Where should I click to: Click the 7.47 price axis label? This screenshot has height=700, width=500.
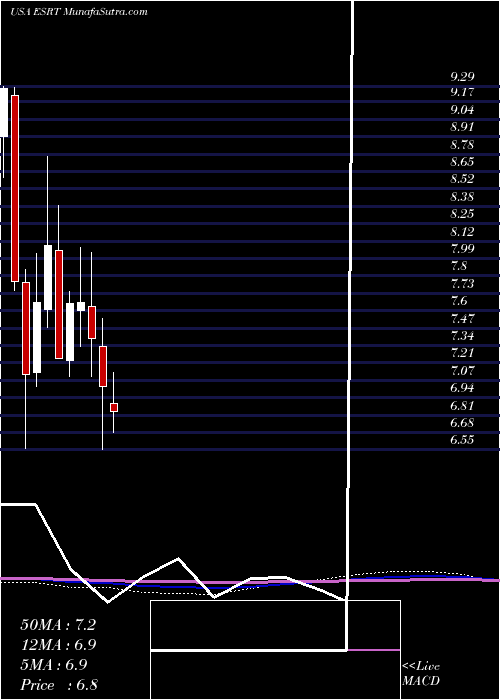tap(462, 319)
